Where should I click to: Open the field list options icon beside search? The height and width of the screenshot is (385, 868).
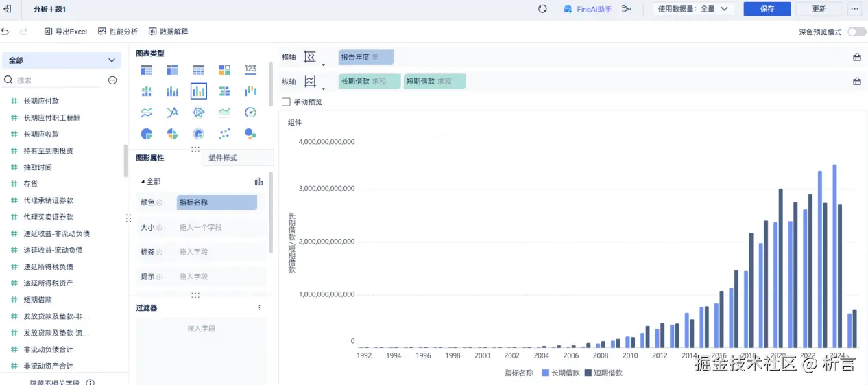coord(112,80)
